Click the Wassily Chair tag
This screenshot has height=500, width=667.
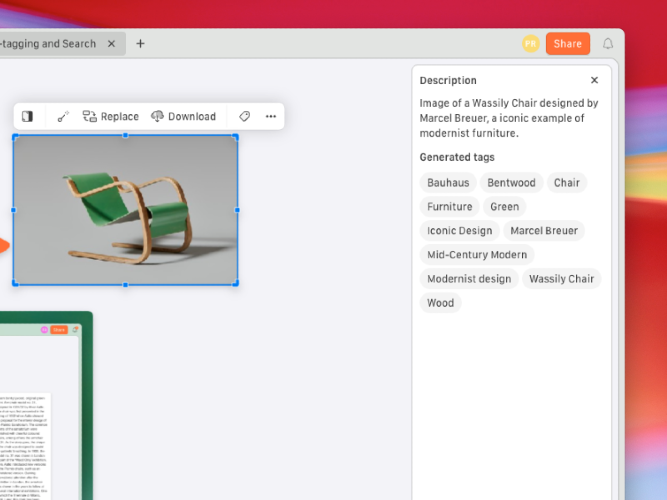tap(561, 279)
